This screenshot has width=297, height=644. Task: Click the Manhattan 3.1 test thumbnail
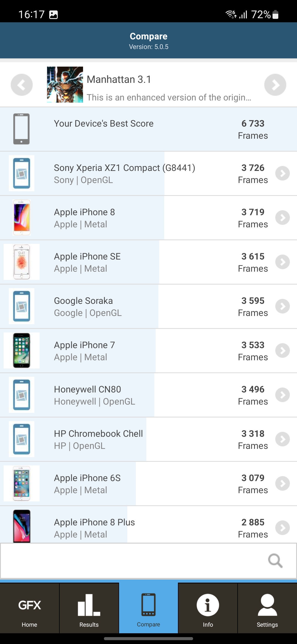[x=65, y=85]
